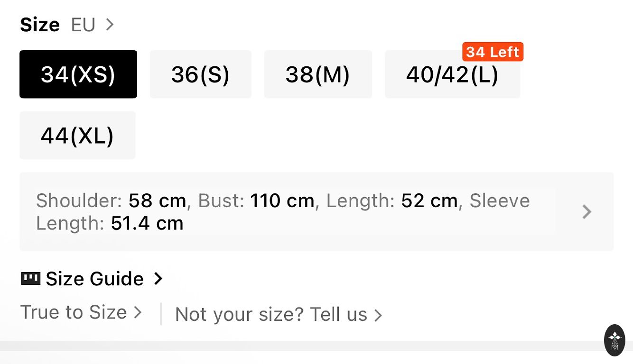This screenshot has width=633, height=364.
Task: Open the floating dark assistant icon
Action: (x=614, y=340)
